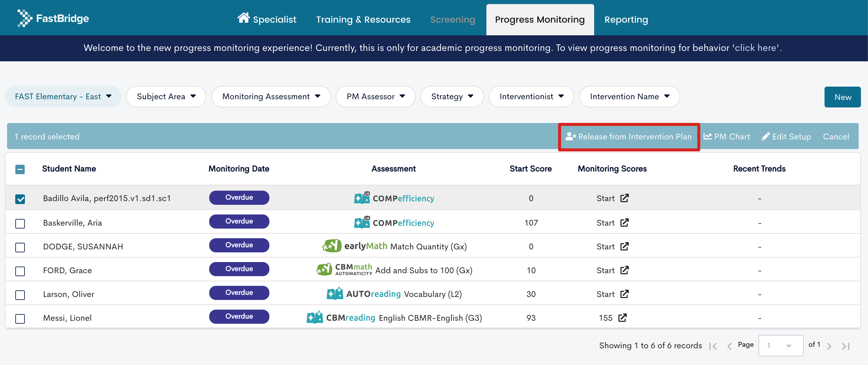
Task: Click the 'Showing 1 to 6 of 6 records' text
Action: pos(650,345)
